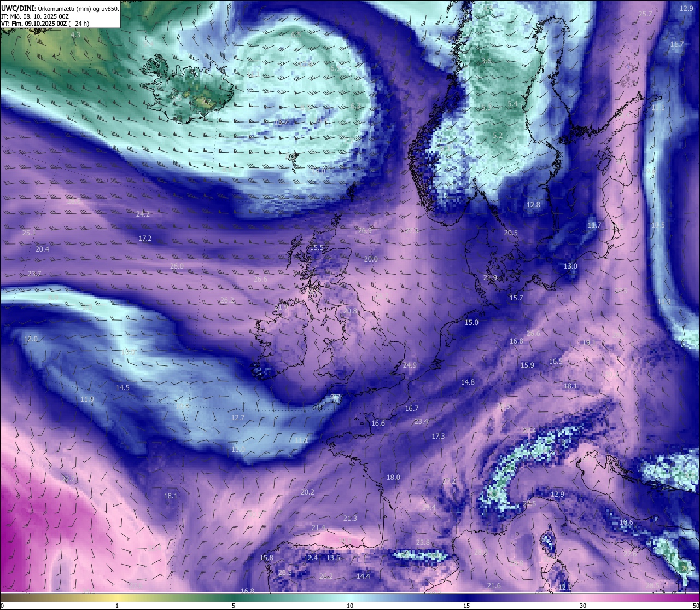Click the 5.2 value label

point(498,135)
